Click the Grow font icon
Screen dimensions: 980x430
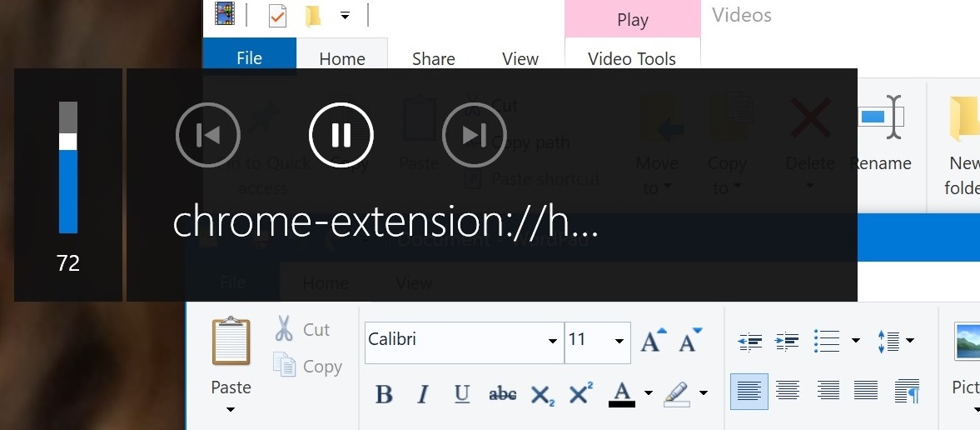pos(653,341)
